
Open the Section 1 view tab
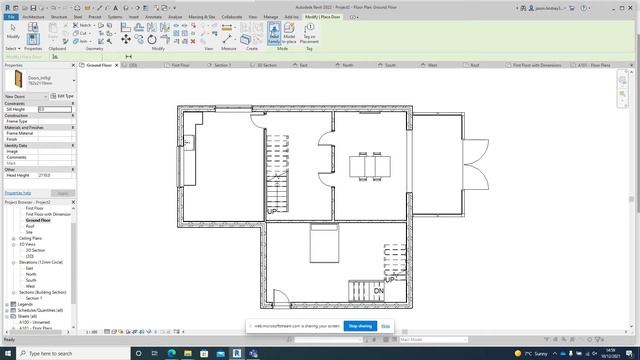tap(222, 65)
